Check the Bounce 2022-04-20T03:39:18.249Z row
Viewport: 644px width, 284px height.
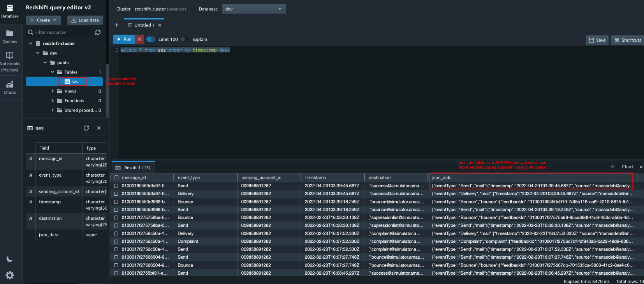116,202
